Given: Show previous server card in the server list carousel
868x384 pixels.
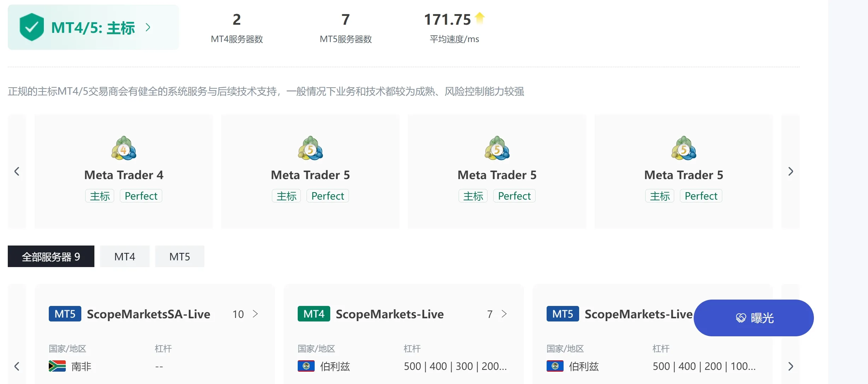Looking at the screenshot, I should click(17, 366).
